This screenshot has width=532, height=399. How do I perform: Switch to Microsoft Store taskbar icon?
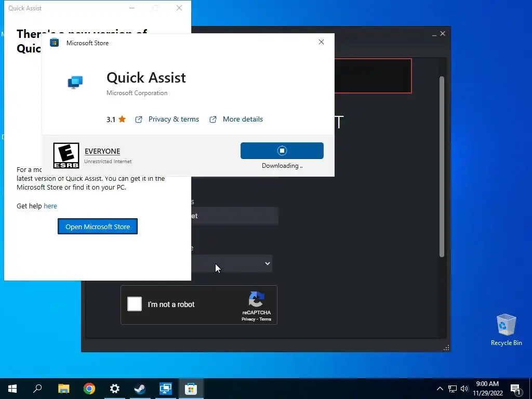191,389
